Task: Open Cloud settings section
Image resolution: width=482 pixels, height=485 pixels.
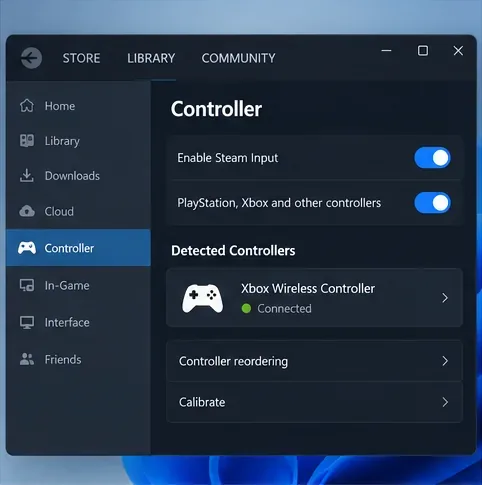Action: pos(78,211)
